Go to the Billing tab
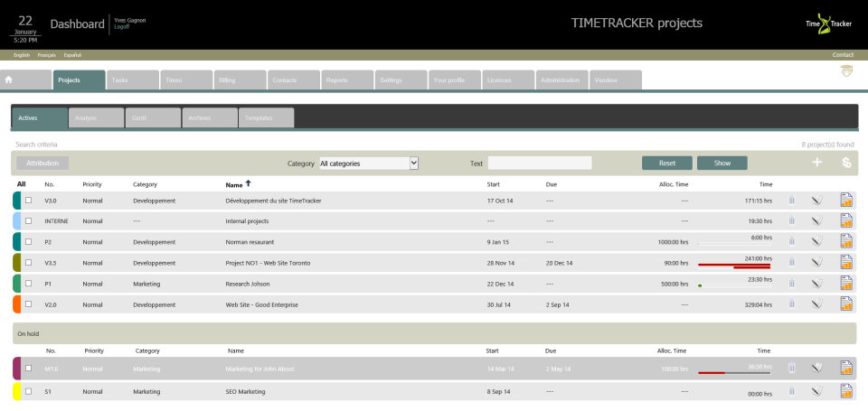The image size is (868, 411). tap(240, 79)
